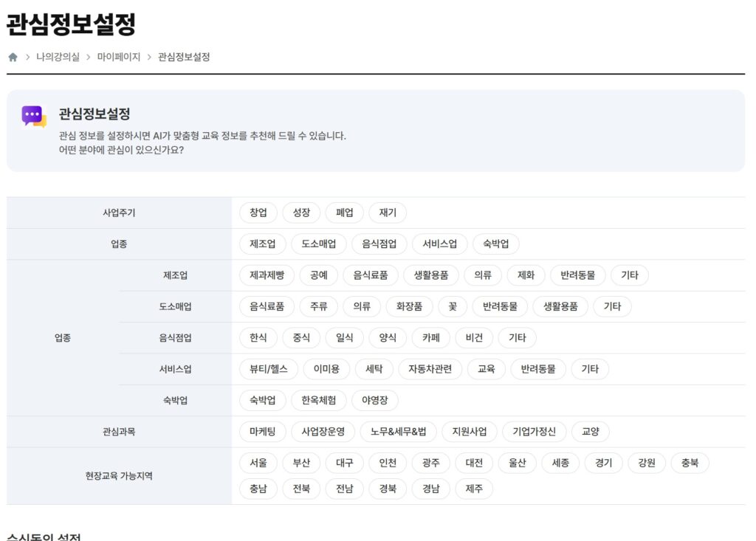This screenshot has height=541, width=756.
Task: Choose 생활용품 in 도소매업 row
Action: coord(561,306)
